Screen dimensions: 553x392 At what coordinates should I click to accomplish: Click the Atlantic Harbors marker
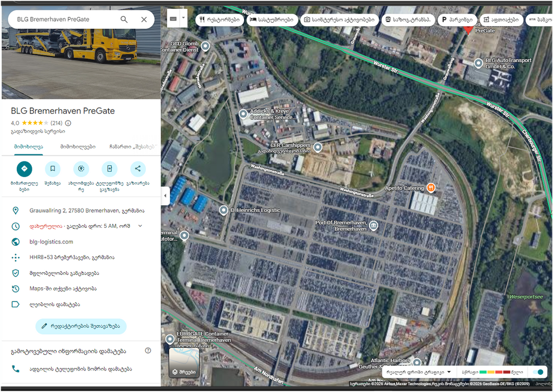click(x=417, y=362)
